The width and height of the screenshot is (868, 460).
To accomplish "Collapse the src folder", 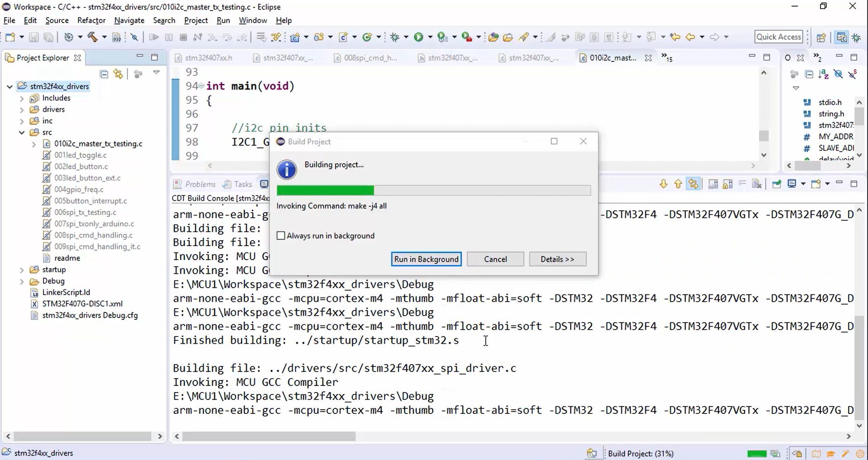I will [22, 133].
